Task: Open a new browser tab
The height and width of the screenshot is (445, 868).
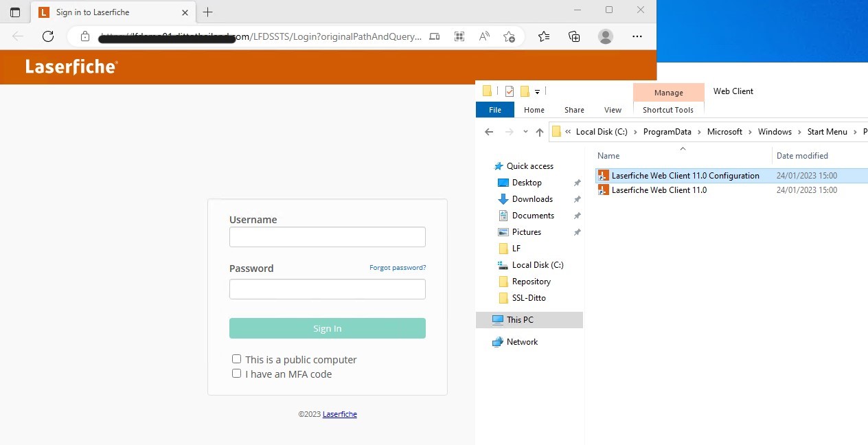Action: (x=208, y=12)
